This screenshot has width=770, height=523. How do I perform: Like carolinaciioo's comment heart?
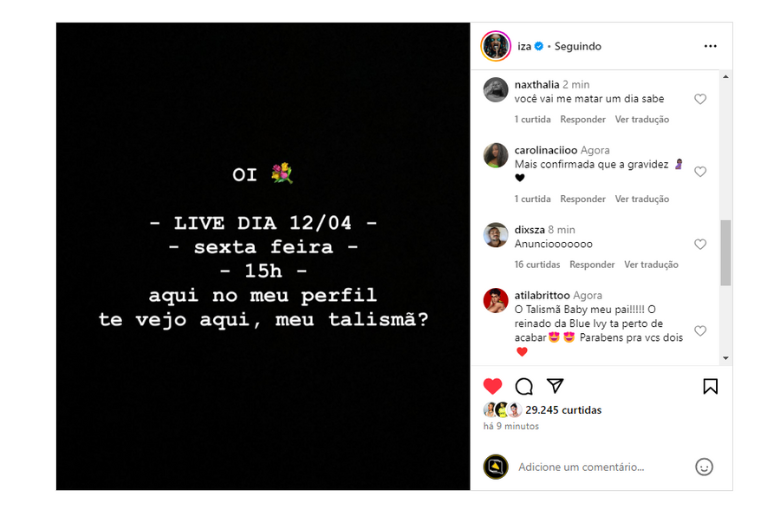coord(700,171)
